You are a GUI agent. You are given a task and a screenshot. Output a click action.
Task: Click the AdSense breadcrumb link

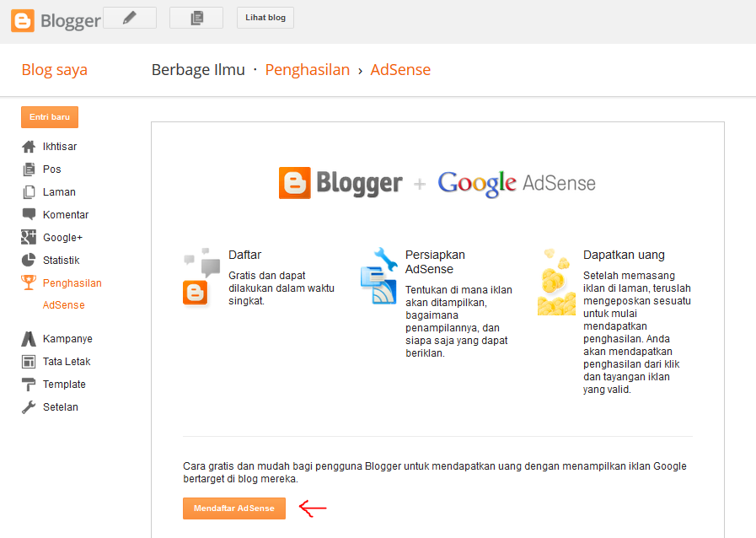click(x=400, y=70)
